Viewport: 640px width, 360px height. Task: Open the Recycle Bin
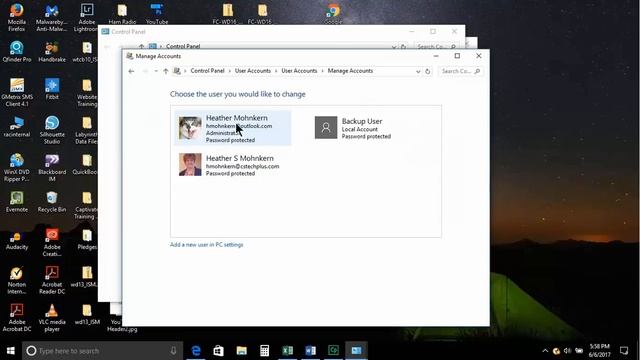[52, 202]
